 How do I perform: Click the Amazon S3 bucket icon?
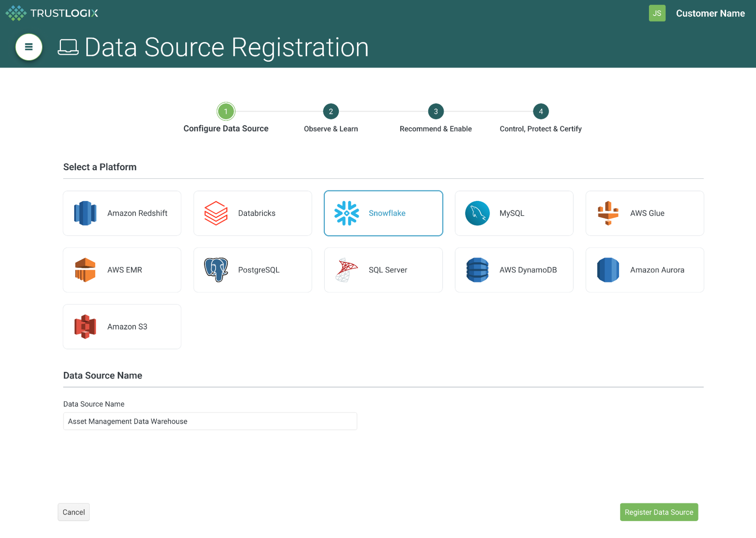(85, 327)
